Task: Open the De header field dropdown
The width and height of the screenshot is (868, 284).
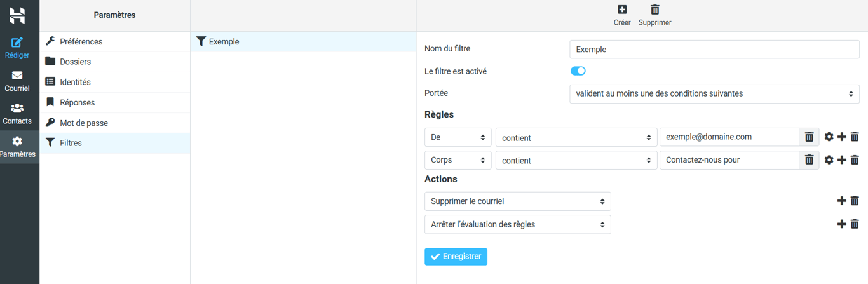Action: tap(458, 137)
